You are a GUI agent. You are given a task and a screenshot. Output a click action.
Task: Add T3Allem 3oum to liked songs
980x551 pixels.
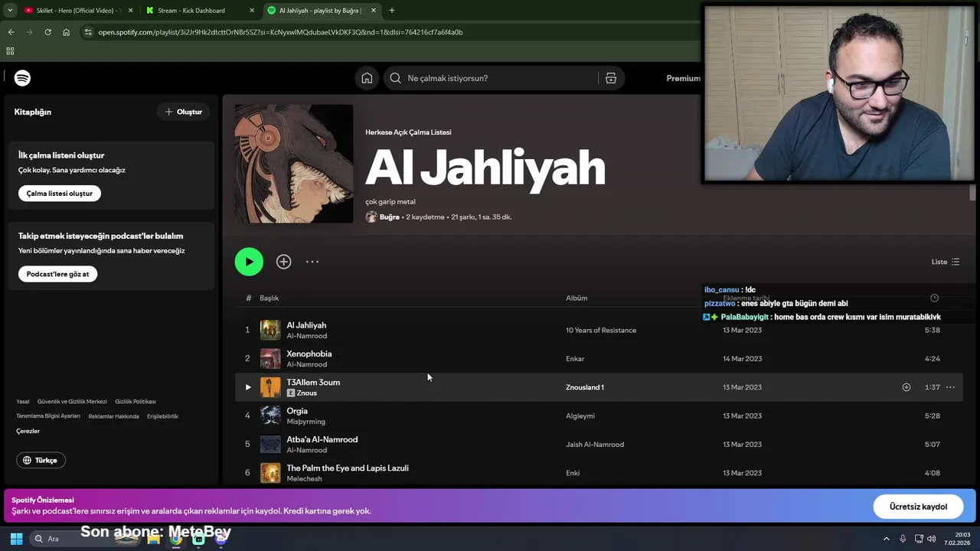[906, 387]
